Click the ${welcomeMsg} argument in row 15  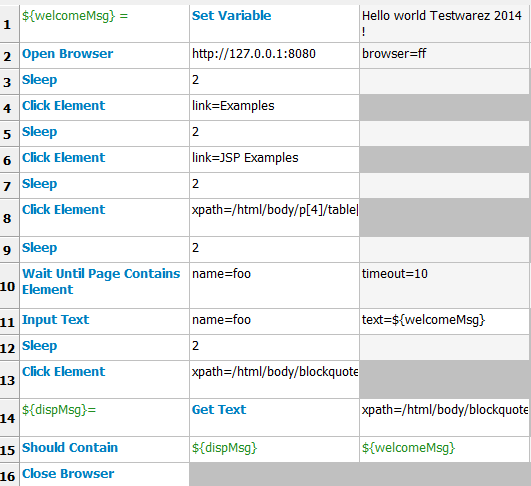(x=445, y=449)
